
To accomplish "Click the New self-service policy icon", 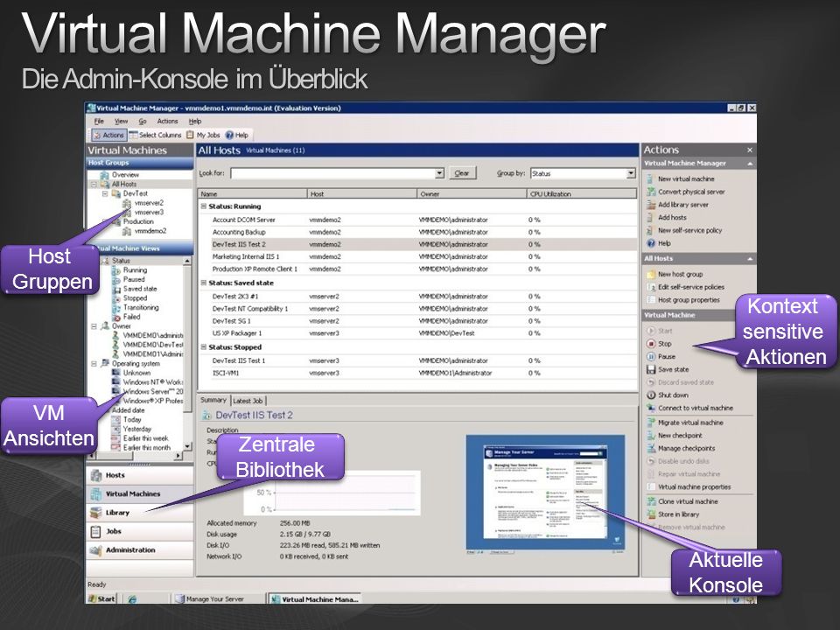I will pos(651,230).
